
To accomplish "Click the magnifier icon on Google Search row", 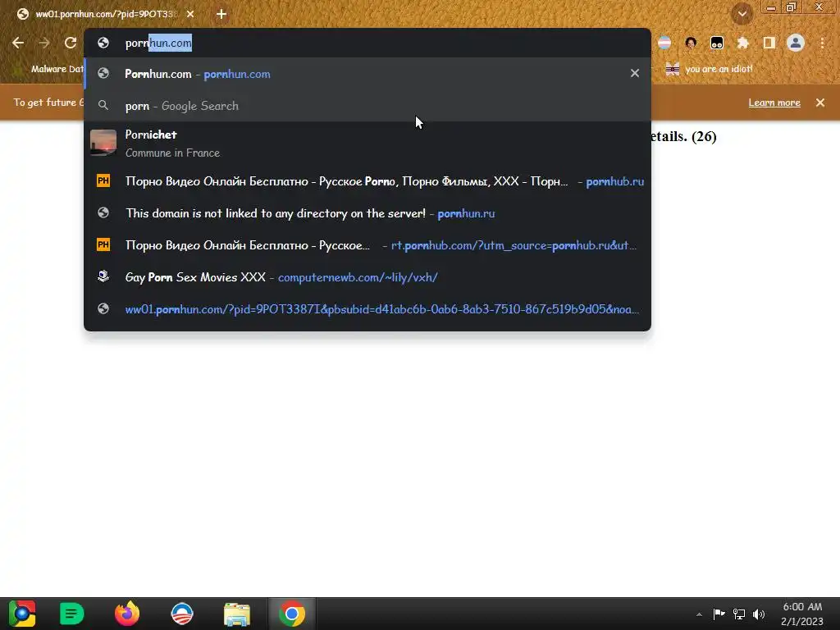I will [x=103, y=106].
